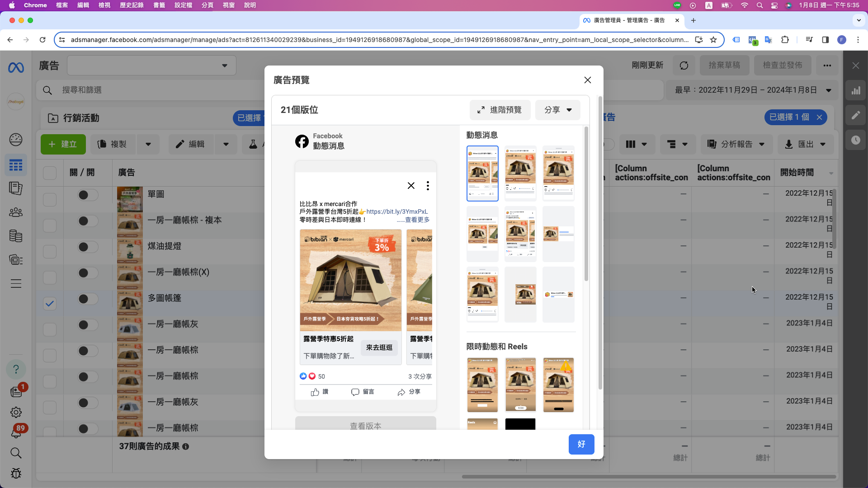Expand the 編輯 dropdown arrow
The image size is (868, 488).
coord(226,144)
